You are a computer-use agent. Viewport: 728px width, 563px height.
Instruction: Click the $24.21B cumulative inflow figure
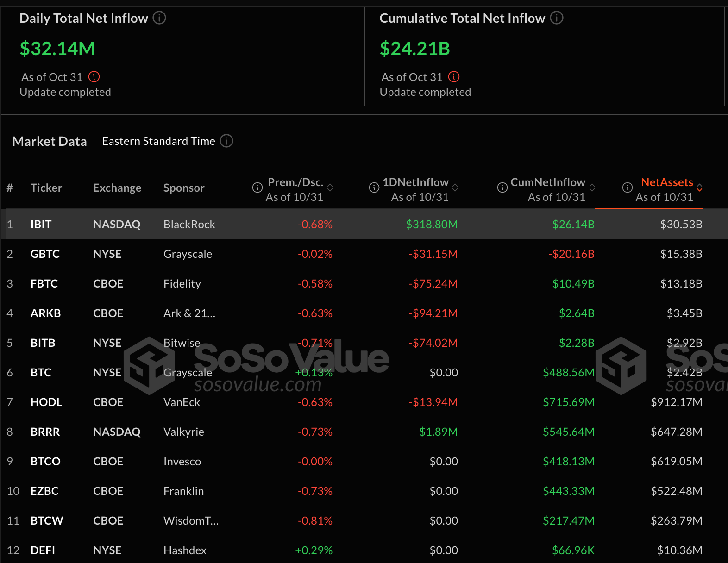click(415, 49)
